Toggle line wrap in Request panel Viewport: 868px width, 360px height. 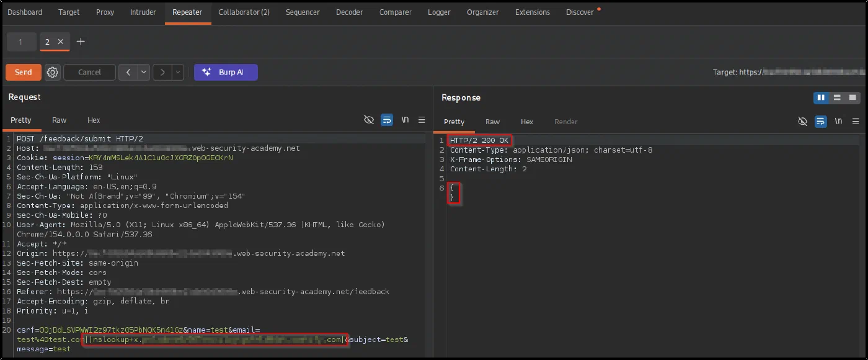tap(387, 120)
